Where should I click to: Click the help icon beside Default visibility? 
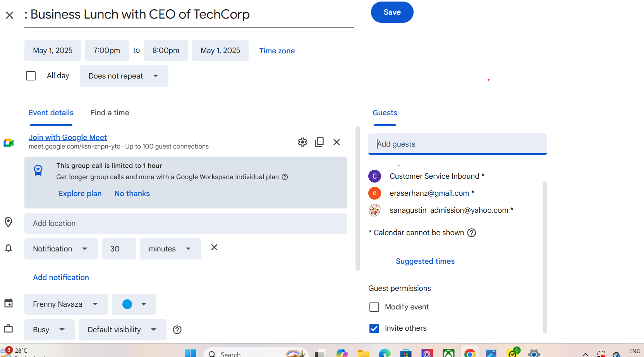[177, 330]
